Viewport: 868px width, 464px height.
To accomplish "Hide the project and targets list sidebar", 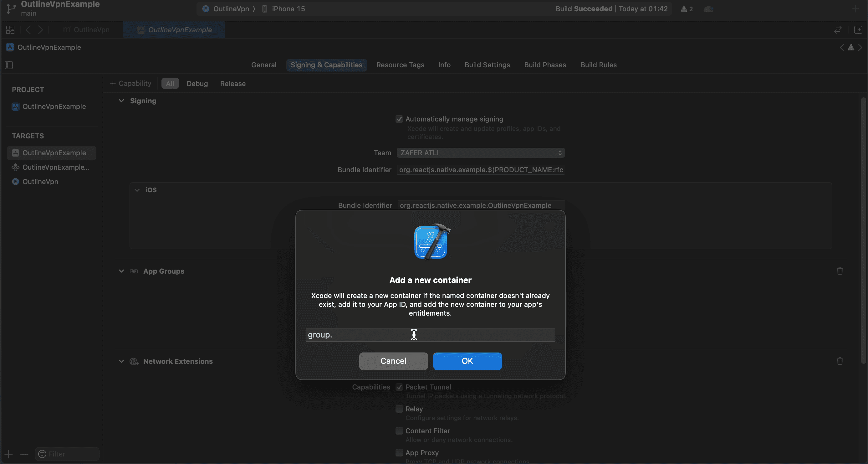I will click(9, 65).
